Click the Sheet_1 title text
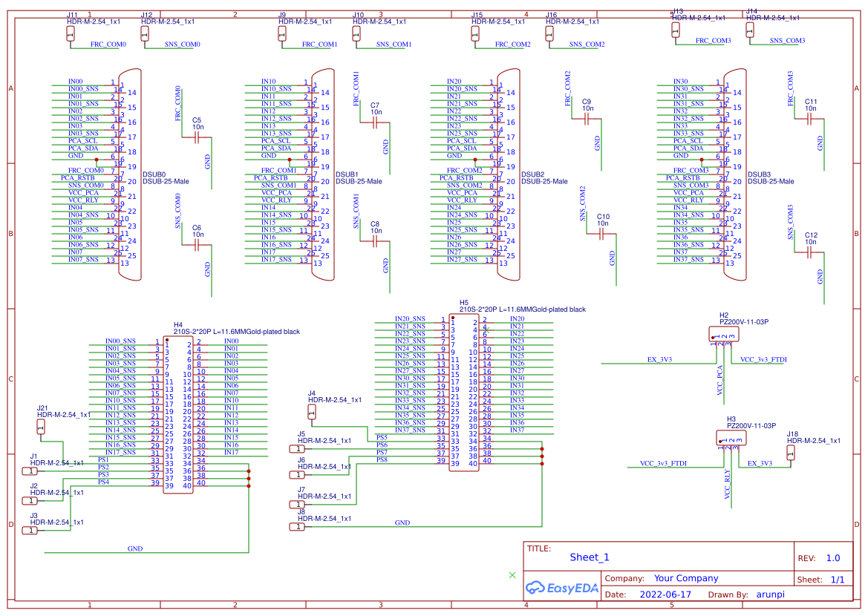Screen dimensions: 868x616 (x=589, y=557)
